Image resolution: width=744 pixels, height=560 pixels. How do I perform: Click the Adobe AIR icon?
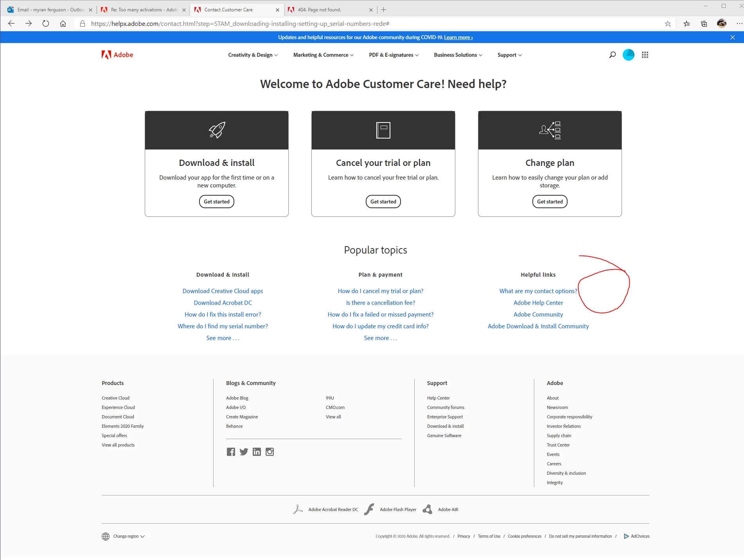(428, 509)
